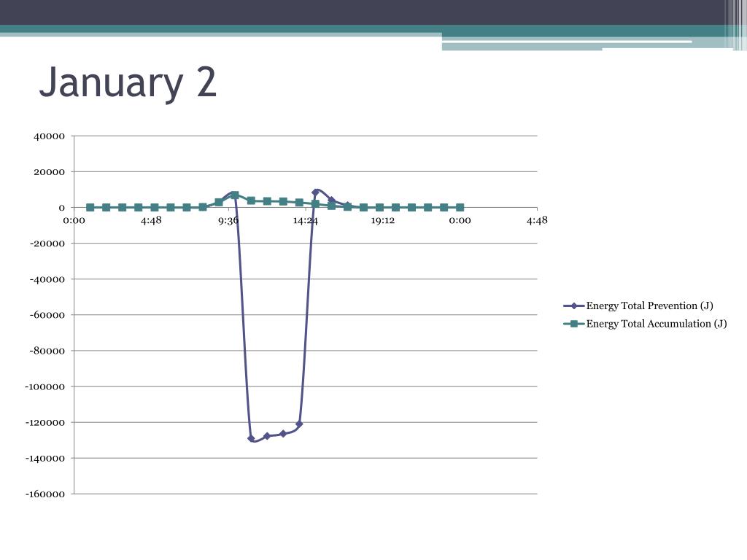Screen dimensions: 747x560
Task: Click the 'Energy Total Accumulation (J)' legend entry
Action: tap(645, 324)
